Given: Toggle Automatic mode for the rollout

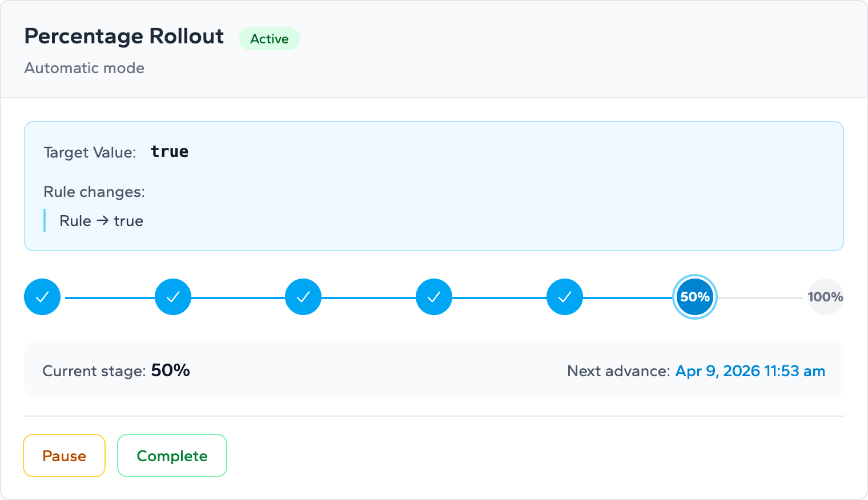Looking at the screenshot, I should (x=84, y=68).
